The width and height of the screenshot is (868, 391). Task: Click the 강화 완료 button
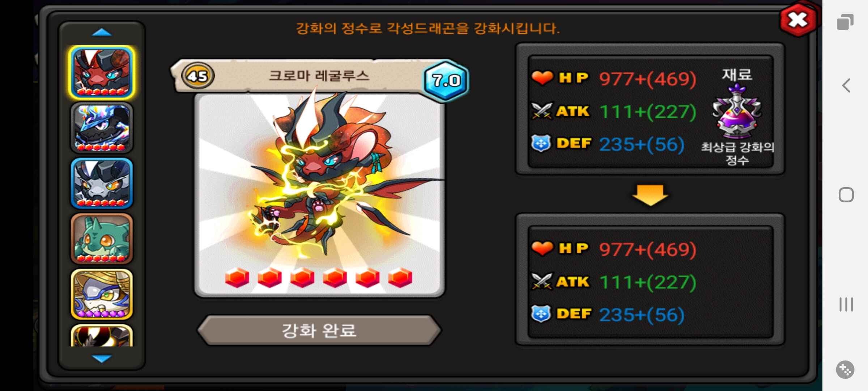point(319,330)
